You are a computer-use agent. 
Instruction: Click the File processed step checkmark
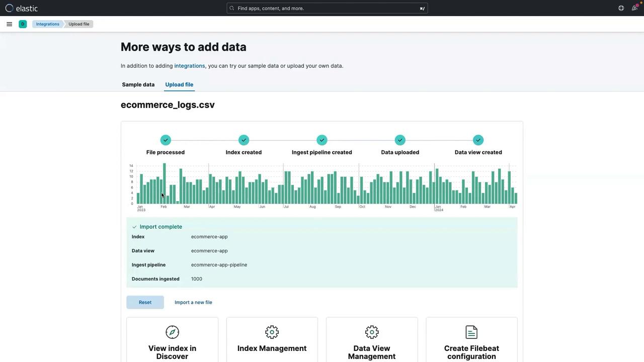166,140
